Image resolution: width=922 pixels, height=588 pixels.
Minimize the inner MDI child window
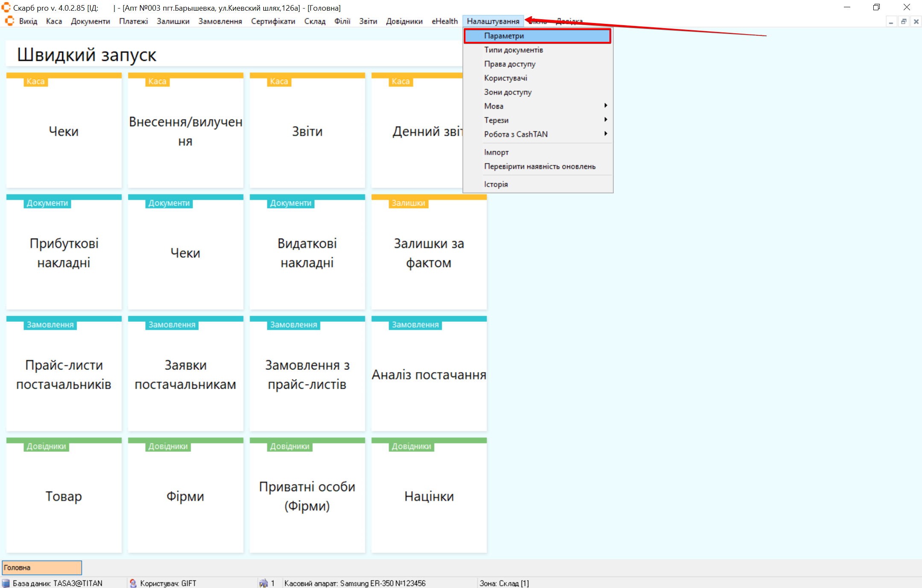[x=891, y=21]
